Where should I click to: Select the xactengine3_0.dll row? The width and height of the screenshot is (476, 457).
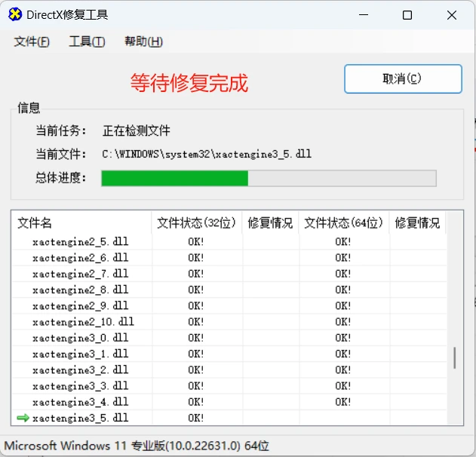point(229,338)
